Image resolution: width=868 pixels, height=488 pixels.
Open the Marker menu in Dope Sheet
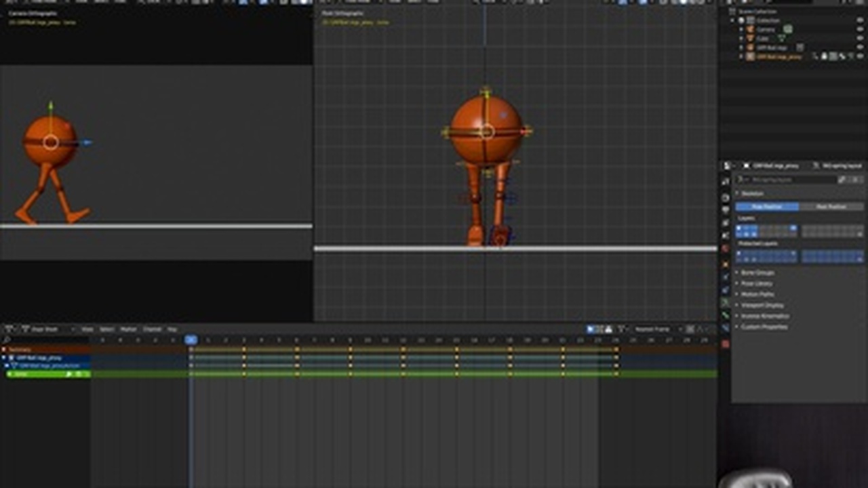[128, 329]
